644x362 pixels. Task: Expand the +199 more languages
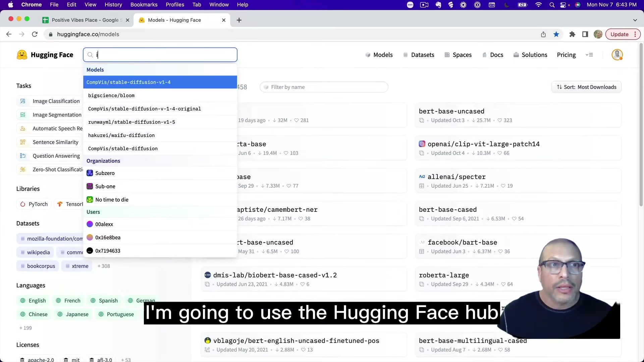click(x=25, y=328)
